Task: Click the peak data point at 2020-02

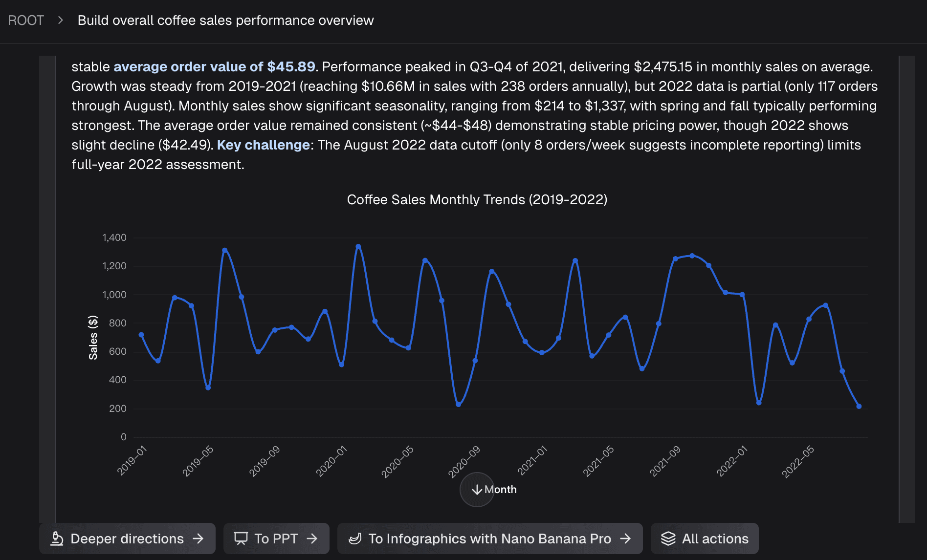Action: tap(358, 247)
